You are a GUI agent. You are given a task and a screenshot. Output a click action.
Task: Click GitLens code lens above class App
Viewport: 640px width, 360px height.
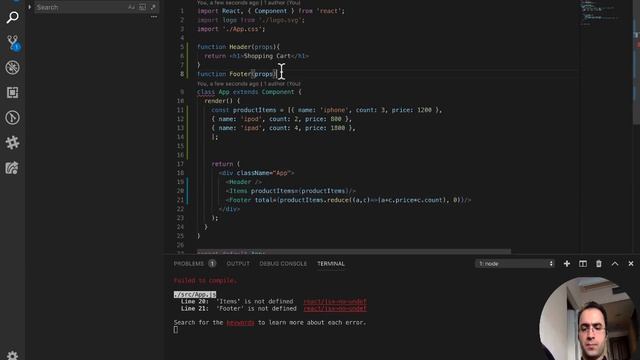(249, 84)
